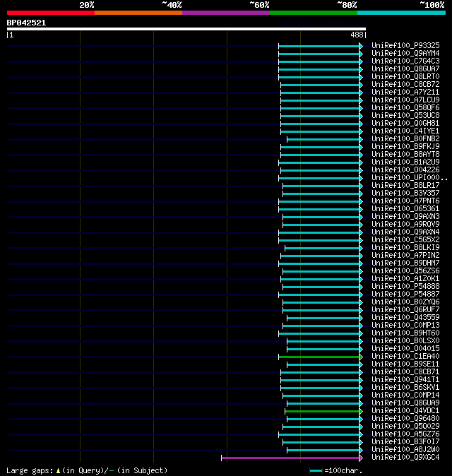Select hit label UniRef100_A7PIN2
This screenshot has width=452, height=476.
(x=405, y=256)
